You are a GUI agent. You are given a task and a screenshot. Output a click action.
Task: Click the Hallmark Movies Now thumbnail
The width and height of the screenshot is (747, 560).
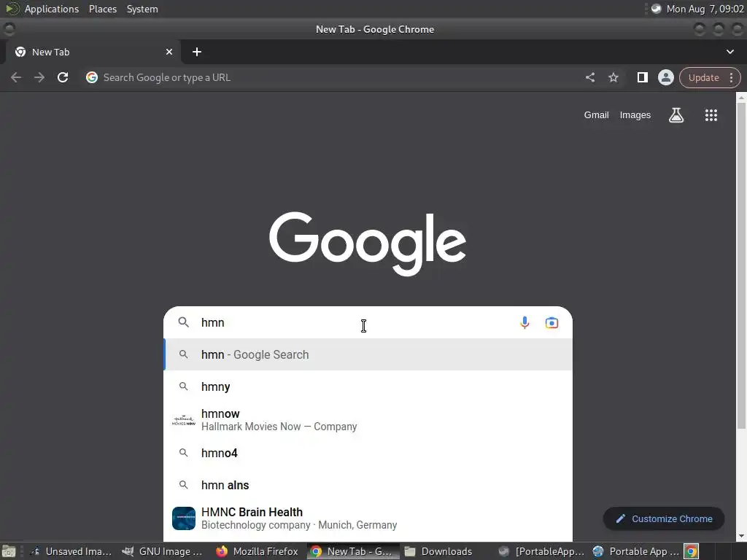tap(183, 420)
